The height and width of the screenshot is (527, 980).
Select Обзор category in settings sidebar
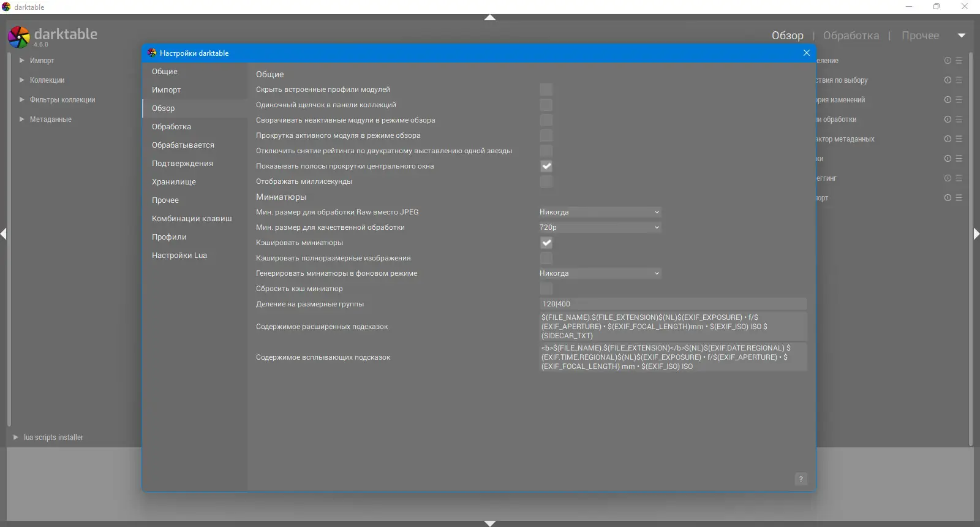coord(195,108)
